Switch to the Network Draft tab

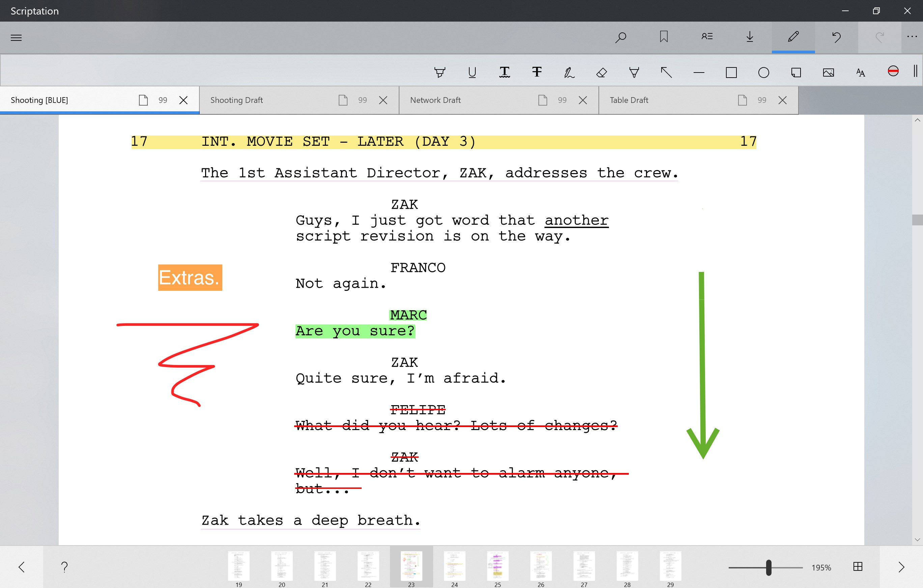pyautogui.click(x=435, y=100)
